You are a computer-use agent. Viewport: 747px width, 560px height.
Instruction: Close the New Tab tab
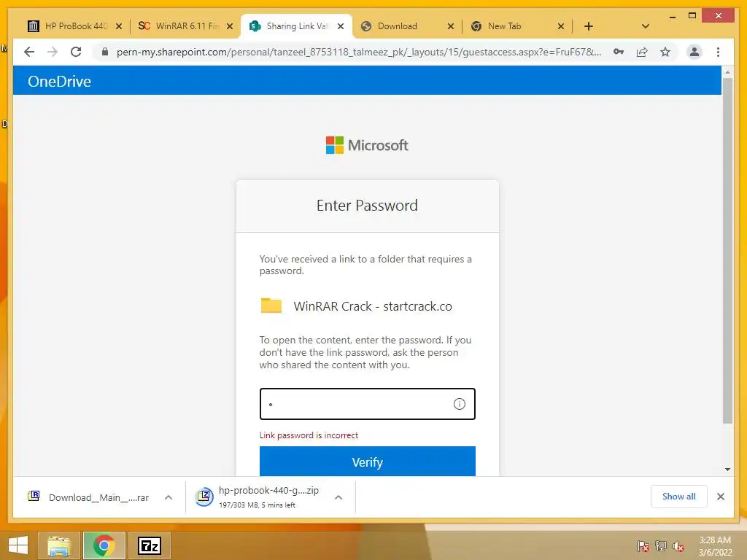pos(561,26)
